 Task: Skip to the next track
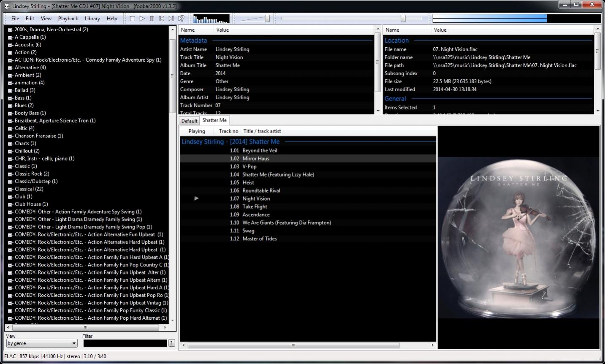(171, 19)
